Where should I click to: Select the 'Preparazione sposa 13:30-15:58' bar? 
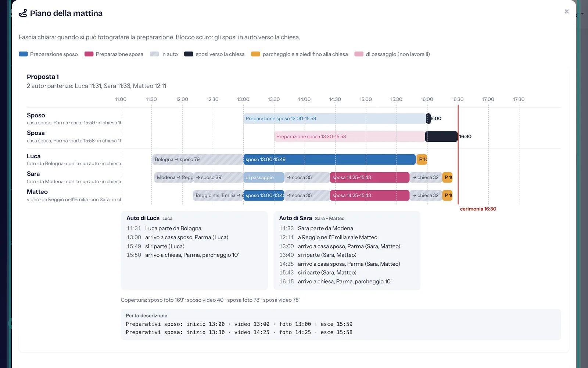point(349,137)
